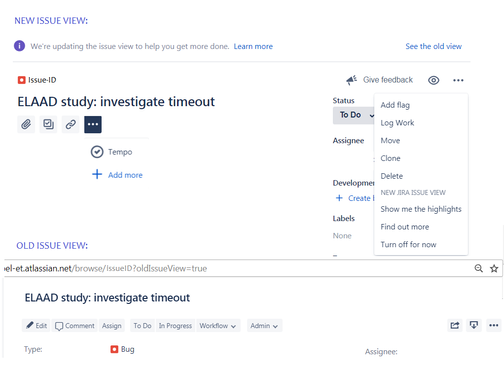The width and height of the screenshot is (504, 381).
Task: Click the create subtask icon
Action: 48,124
